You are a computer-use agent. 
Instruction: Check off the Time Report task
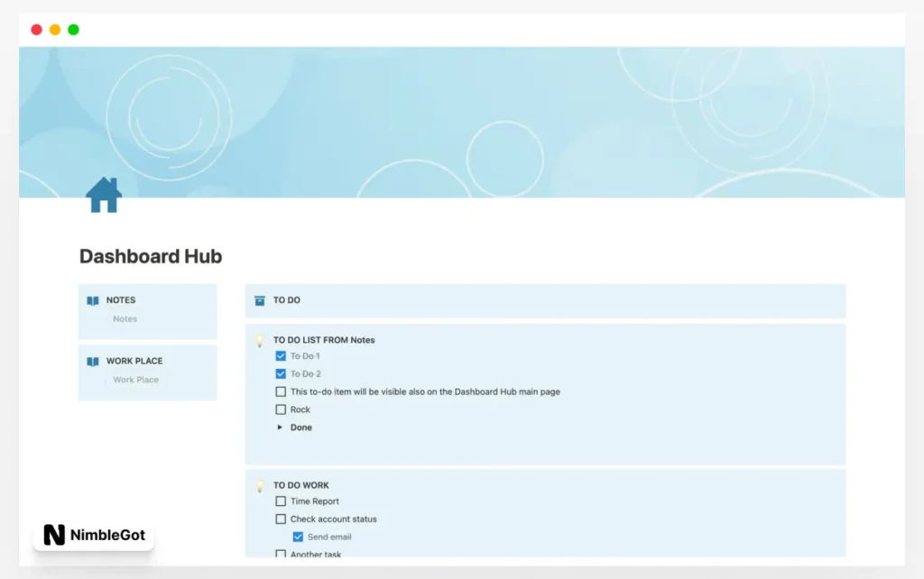281,501
